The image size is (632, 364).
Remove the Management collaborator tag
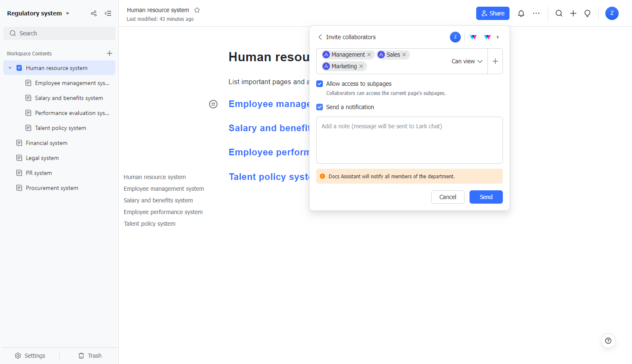pos(369,55)
